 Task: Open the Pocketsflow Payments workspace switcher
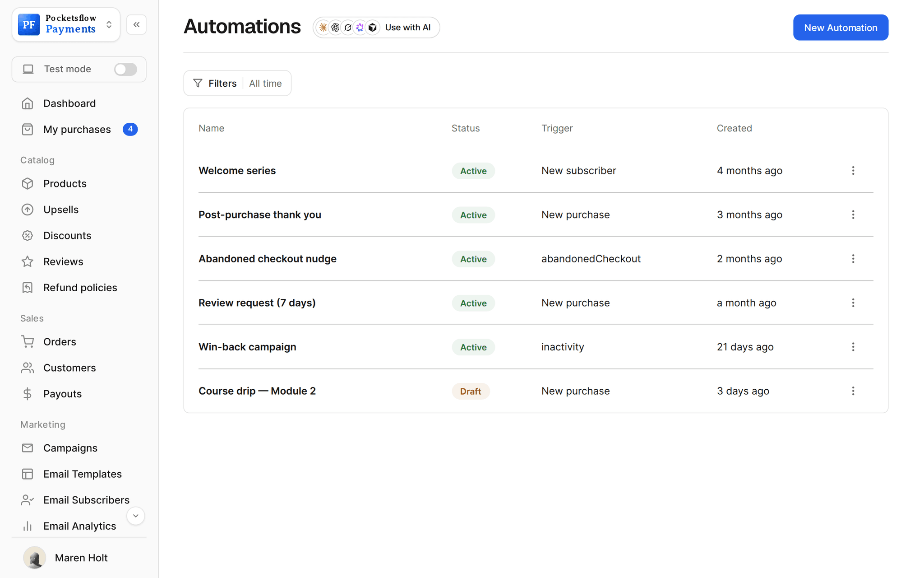tap(66, 24)
